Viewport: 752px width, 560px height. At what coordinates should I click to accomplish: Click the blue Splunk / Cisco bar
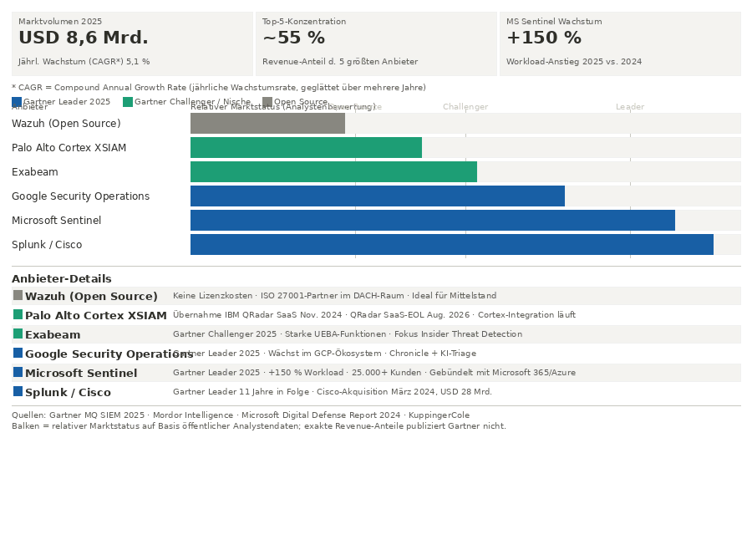452,244
